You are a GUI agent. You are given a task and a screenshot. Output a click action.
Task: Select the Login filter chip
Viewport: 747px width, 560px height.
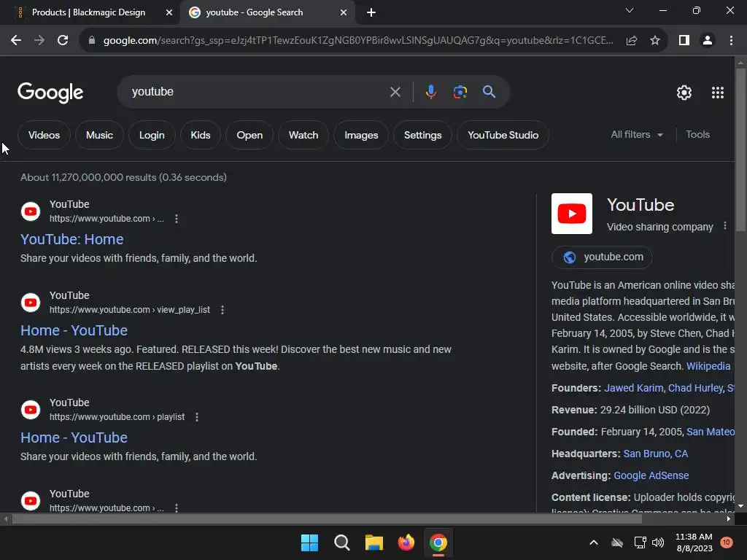pyautogui.click(x=152, y=135)
